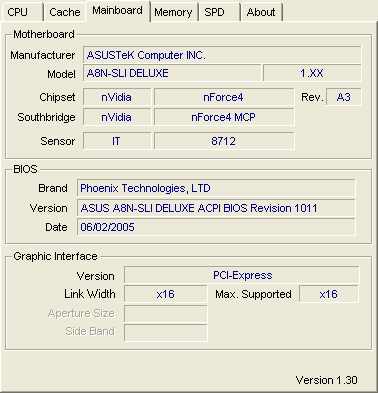Click the Chipset vendor field nVidia

(117, 97)
